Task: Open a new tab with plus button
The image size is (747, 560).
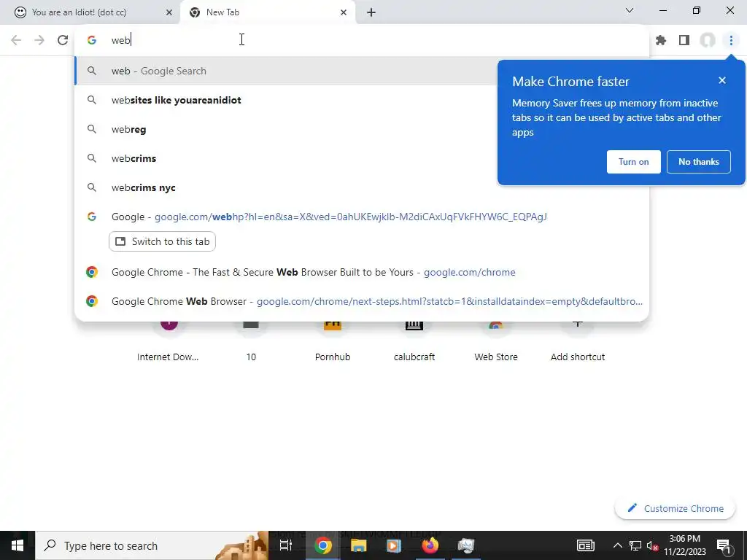Action: pyautogui.click(x=371, y=12)
